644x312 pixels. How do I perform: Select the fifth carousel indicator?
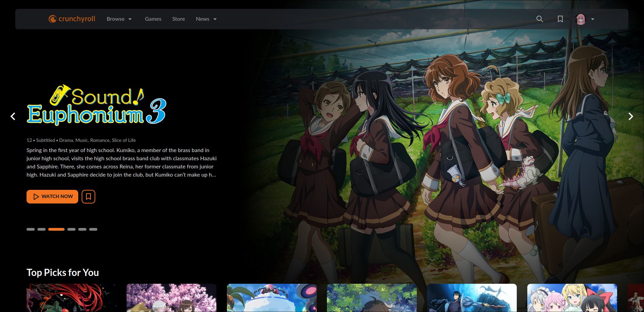click(x=82, y=229)
